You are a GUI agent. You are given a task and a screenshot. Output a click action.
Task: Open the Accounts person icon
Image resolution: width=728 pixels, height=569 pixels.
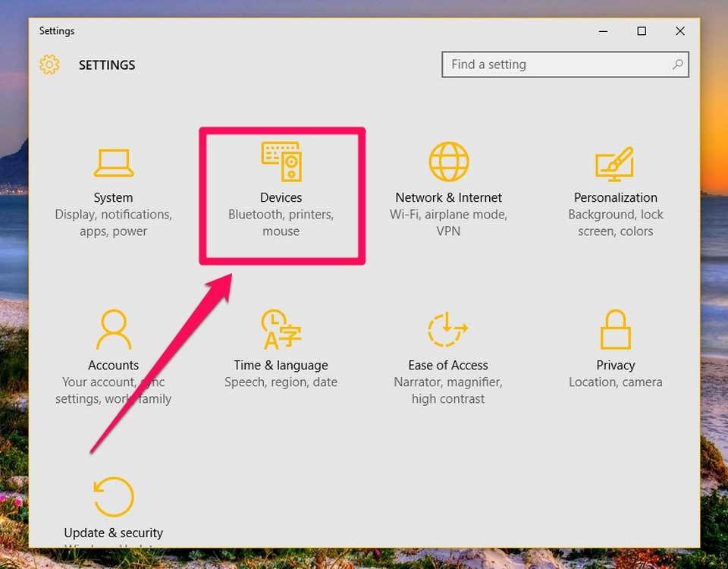click(x=114, y=329)
